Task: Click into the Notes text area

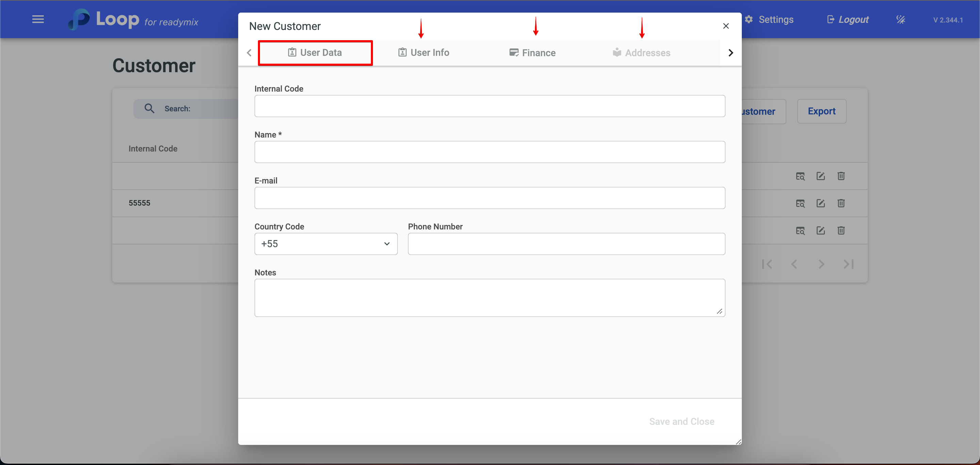Action: pyautogui.click(x=489, y=298)
